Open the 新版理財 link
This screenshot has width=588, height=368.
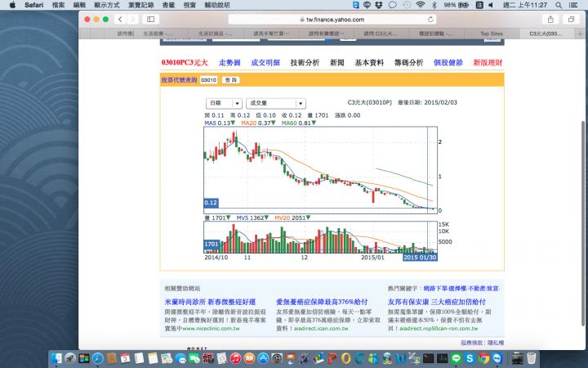(x=488, y=63)
